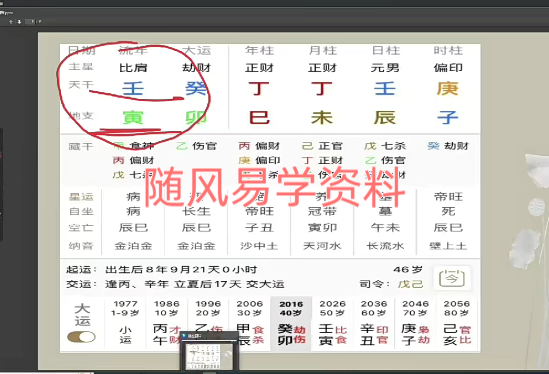
Task: Click 冠带 in the 自坐 row
Action: [x=322, y=211]
